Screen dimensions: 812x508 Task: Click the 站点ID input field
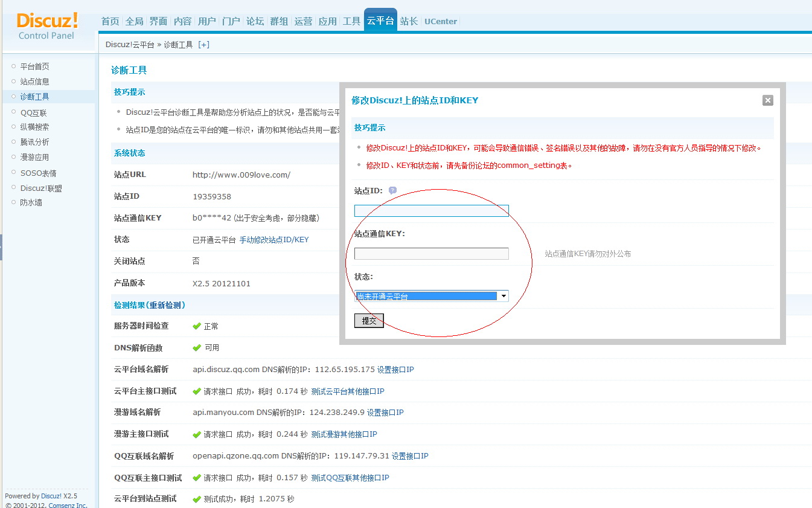pos(432,211)
